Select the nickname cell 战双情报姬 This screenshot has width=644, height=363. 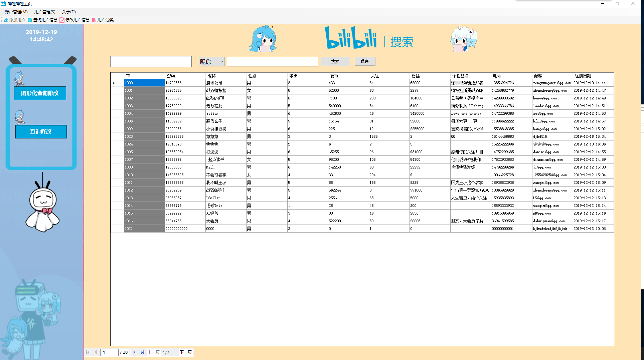(x=226, y=90)
